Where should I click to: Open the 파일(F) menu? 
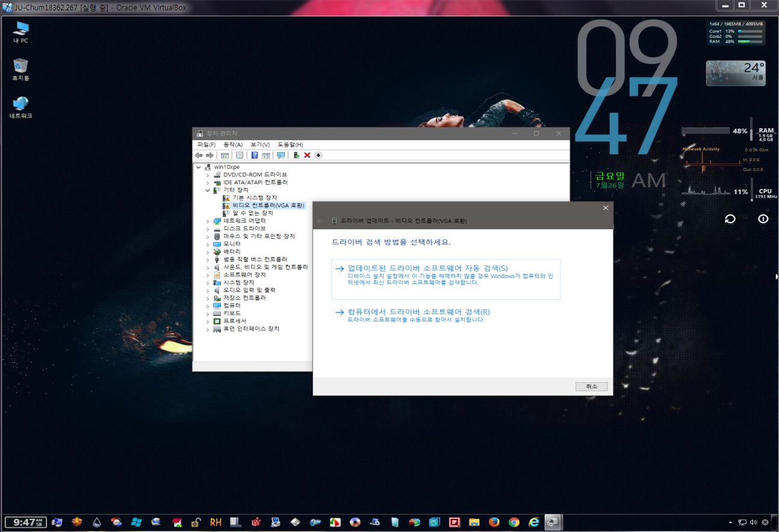(206, 144)
